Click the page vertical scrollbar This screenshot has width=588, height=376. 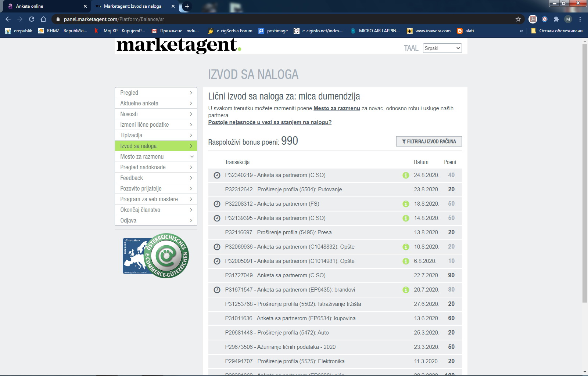tap(585, 173)
